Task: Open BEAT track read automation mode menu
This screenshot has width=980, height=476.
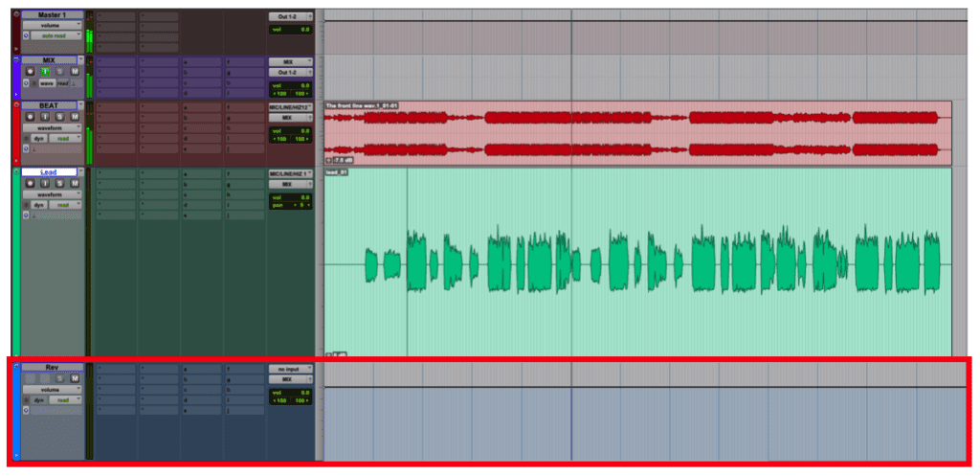Action: [x=66, y=138]
